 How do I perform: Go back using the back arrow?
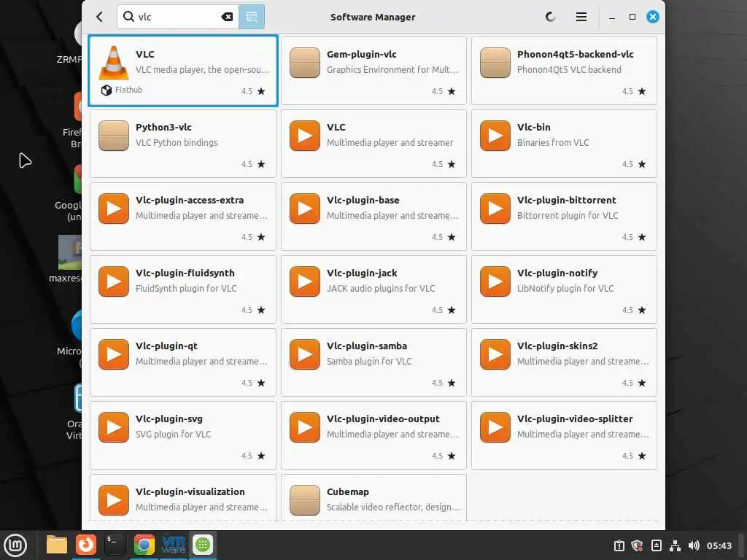click(x=99, y=17)
